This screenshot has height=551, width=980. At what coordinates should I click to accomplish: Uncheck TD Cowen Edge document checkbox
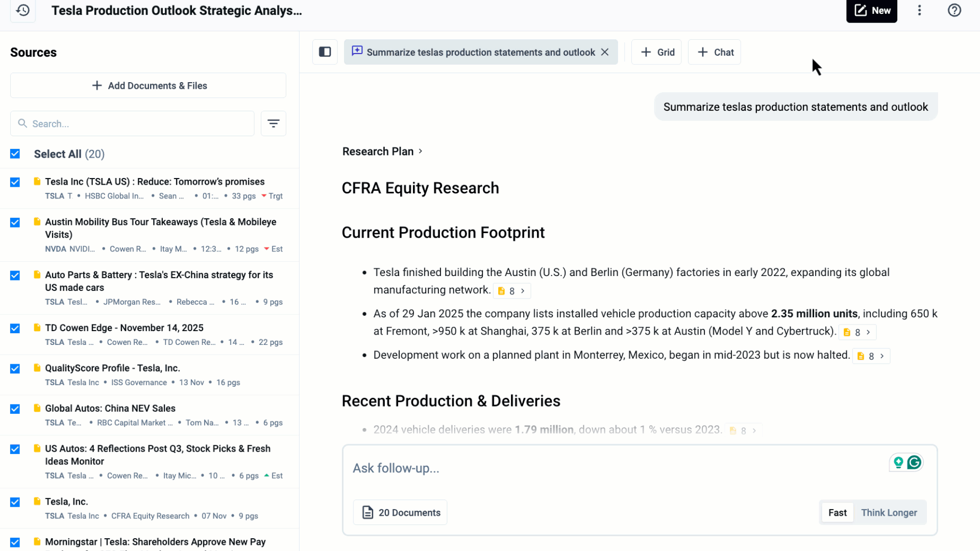coord(15,329)
